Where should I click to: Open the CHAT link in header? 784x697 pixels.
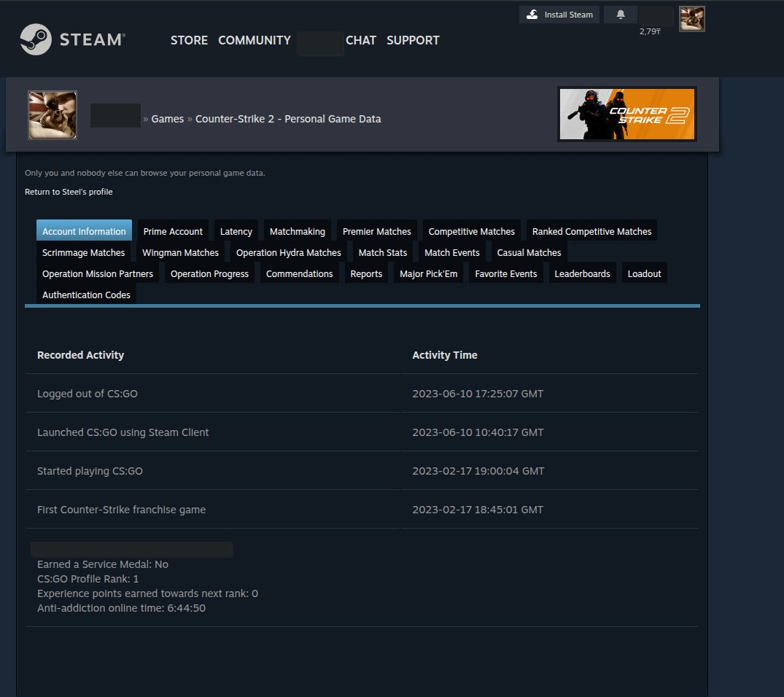pos(361,40)
